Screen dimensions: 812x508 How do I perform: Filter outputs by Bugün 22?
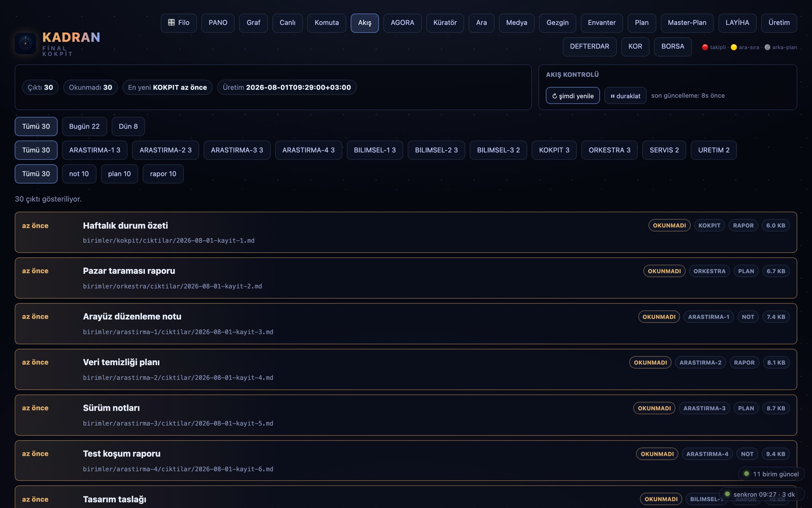[x=84, y=126]
